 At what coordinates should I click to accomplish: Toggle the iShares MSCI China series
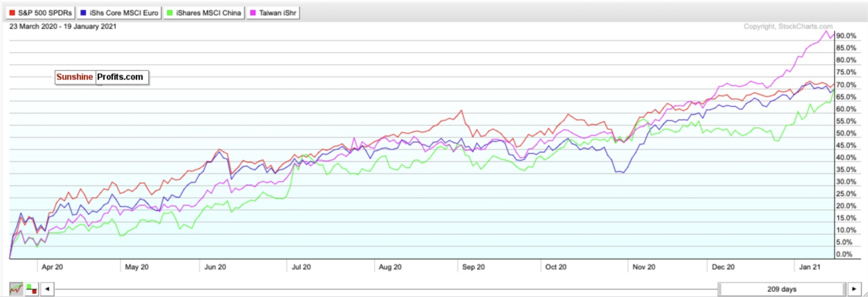(204, 13)
